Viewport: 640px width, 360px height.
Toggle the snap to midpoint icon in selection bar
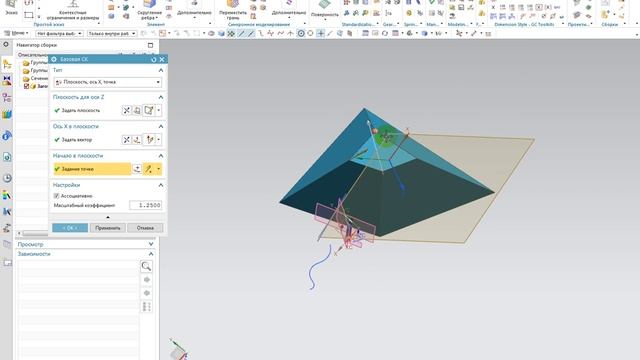coord(251,33)
